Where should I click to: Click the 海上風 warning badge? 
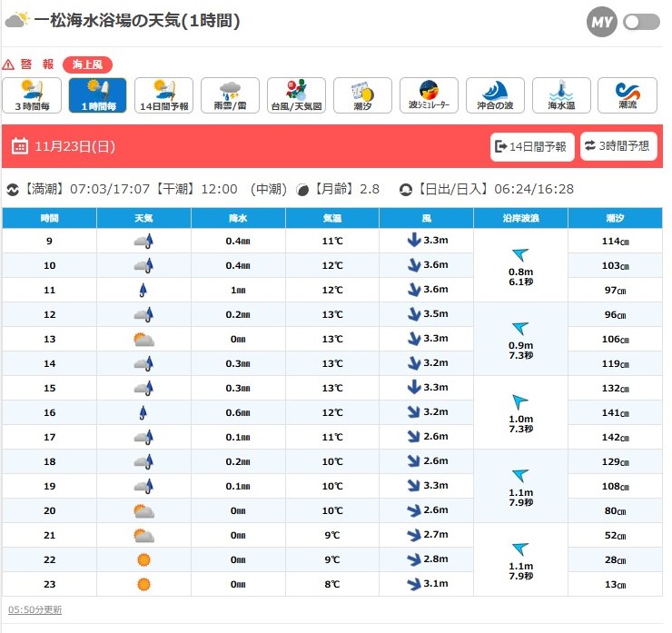tap(88, 64)
